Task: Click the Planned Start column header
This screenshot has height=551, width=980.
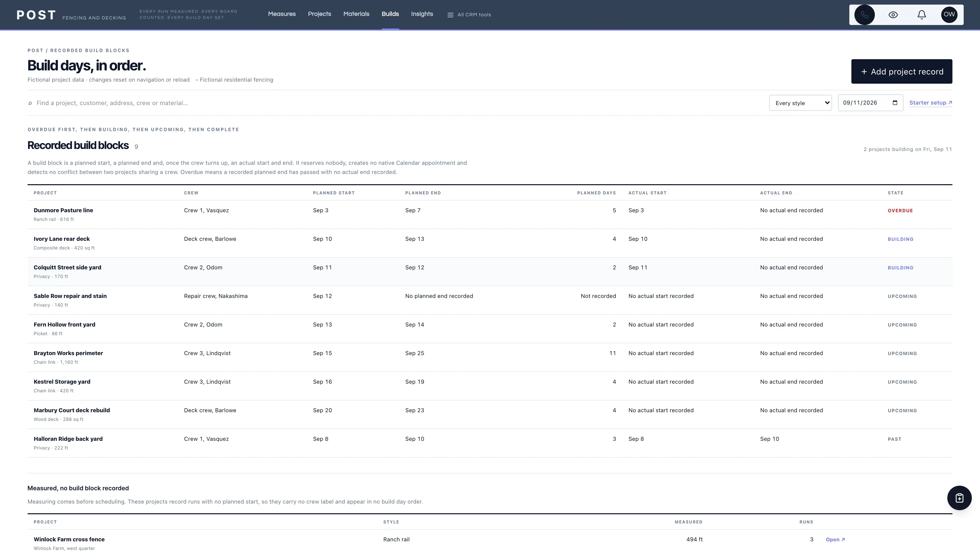Action: (334, 193)
